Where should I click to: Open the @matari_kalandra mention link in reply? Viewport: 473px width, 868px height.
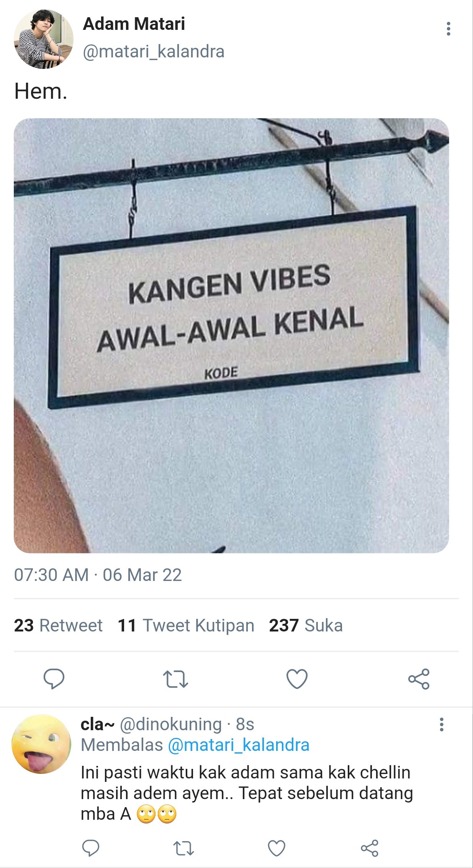click(x=239, y=745)
